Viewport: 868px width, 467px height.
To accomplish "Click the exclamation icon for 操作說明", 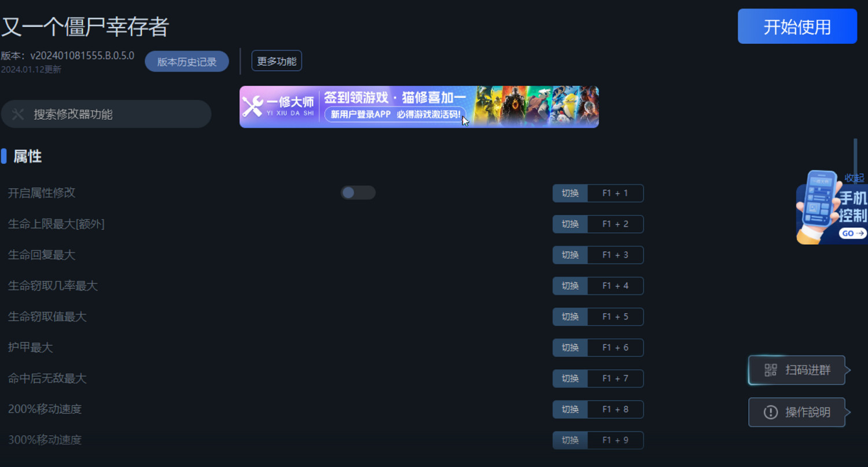I will click(x=770, y=412).
